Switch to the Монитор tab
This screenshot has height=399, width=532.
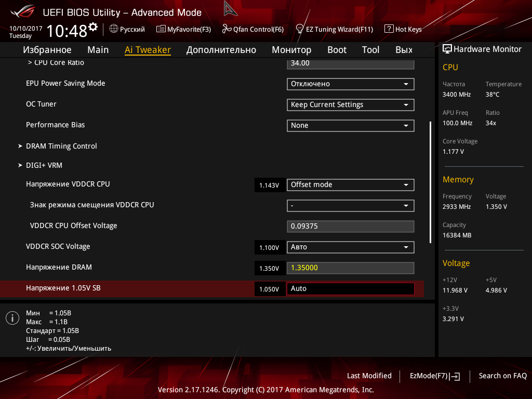[291, 50]
